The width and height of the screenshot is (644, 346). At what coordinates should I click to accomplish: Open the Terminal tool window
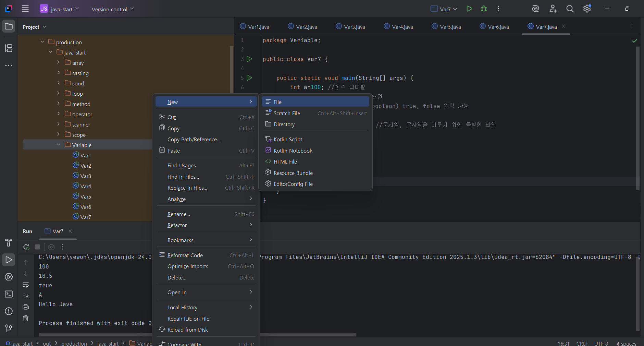pos(9,294)
